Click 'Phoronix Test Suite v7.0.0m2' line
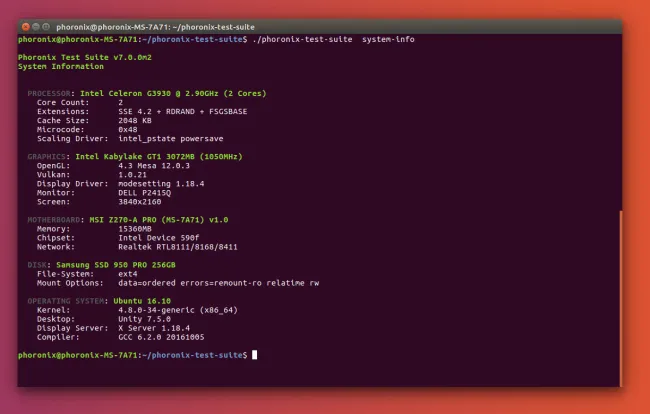This screenshot has height=414, width=650. click(85, 57)
